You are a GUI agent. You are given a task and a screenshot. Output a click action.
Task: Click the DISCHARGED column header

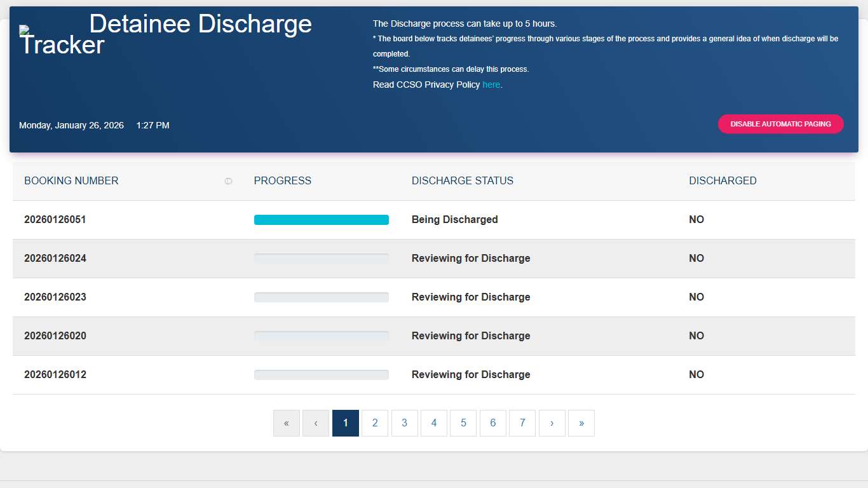722,180
